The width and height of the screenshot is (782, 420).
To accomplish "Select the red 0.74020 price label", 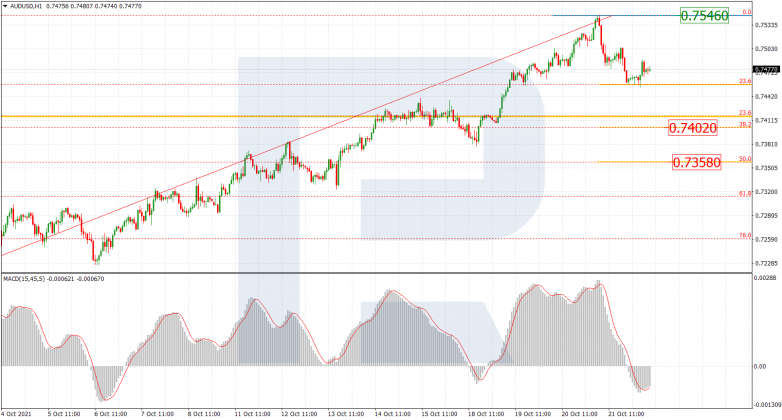I will [693, 128].
